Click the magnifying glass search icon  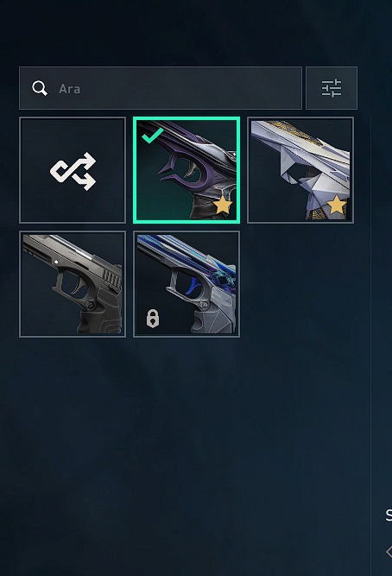point(40,89)
